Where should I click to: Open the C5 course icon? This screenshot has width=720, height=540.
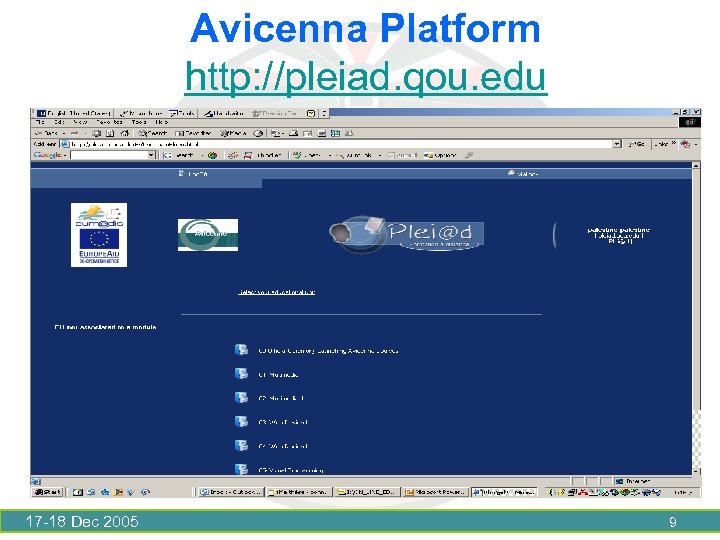coord(242,469)
